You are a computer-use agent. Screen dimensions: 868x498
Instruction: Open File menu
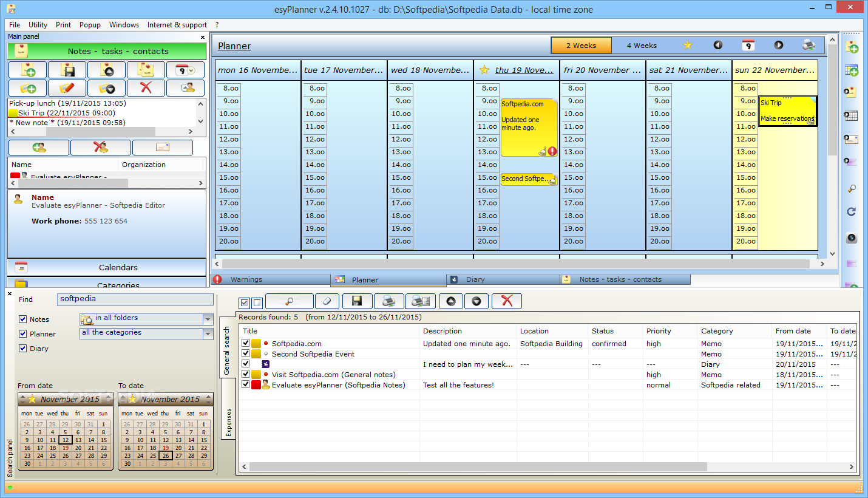pyautogui.click(x=15, y=25)
